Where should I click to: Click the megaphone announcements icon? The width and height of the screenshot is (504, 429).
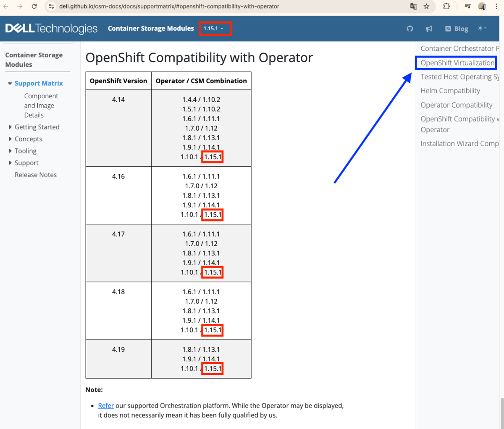429,29
